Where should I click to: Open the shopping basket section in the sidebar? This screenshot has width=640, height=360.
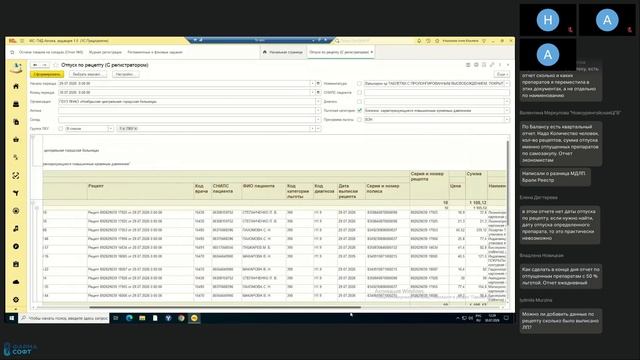coord(16,140)
